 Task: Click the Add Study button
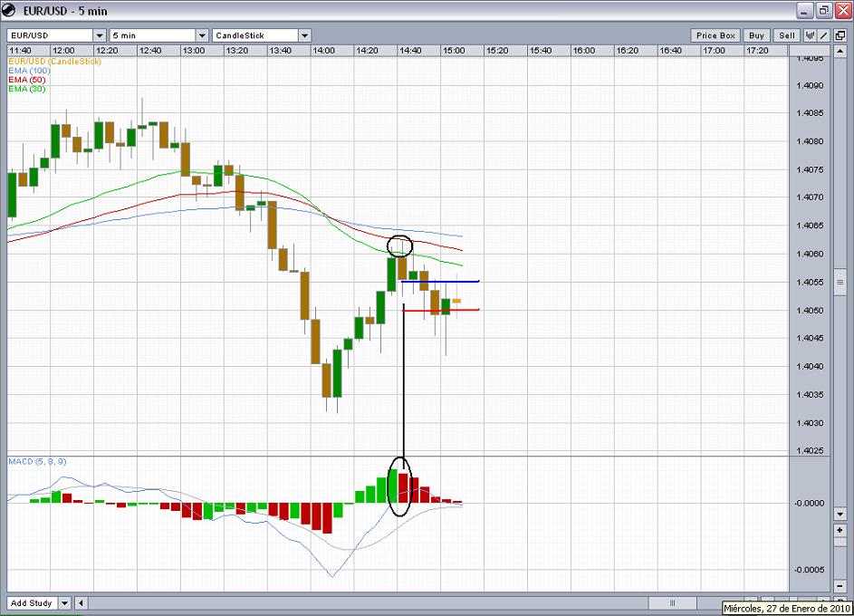point(31,602)
